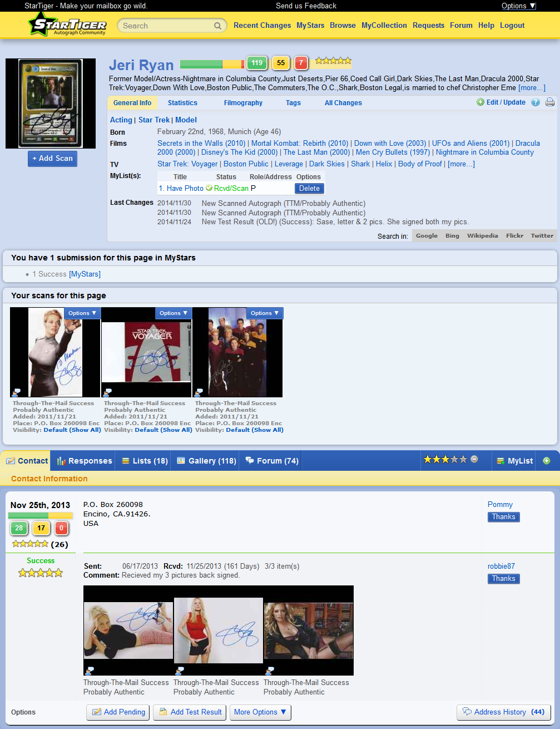Delete the Have Photo MyList entry
This screenshot has height=729, width=560.
point(309,189)
